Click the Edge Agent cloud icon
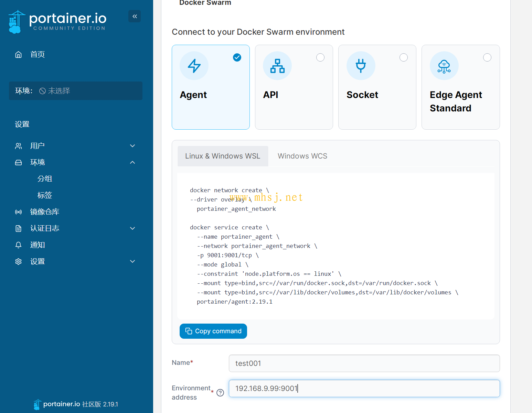Image resolution: width=532 pixels, height=413 pixels. 444,66
